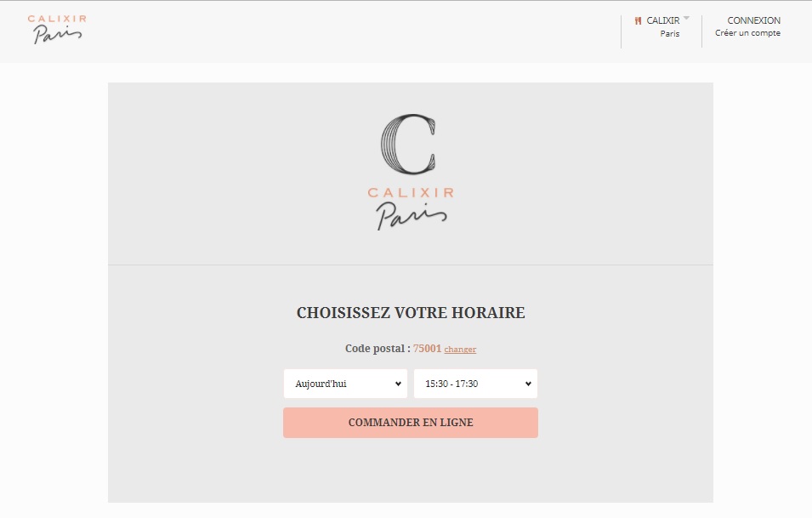Open the 15:30 - 17:30 time slot dropdown

[475, 384]
